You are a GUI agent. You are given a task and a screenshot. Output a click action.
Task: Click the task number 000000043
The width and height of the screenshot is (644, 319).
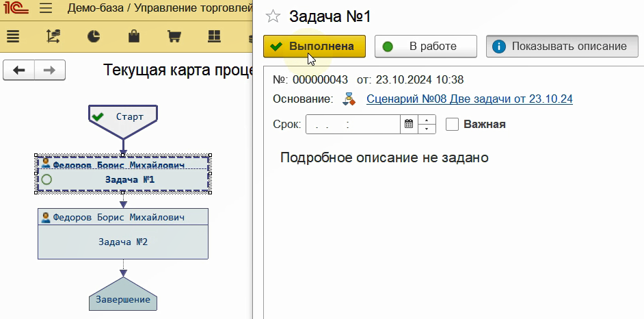pos(320,79)
